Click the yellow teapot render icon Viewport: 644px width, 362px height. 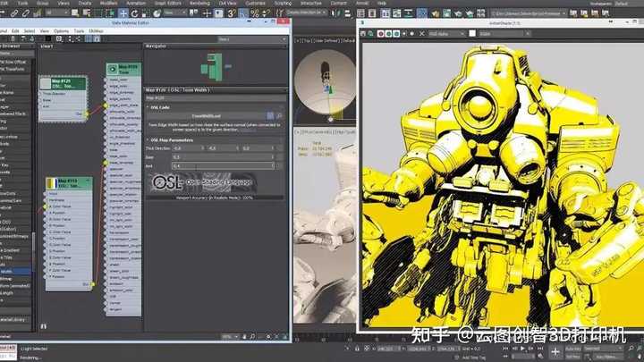435,13
